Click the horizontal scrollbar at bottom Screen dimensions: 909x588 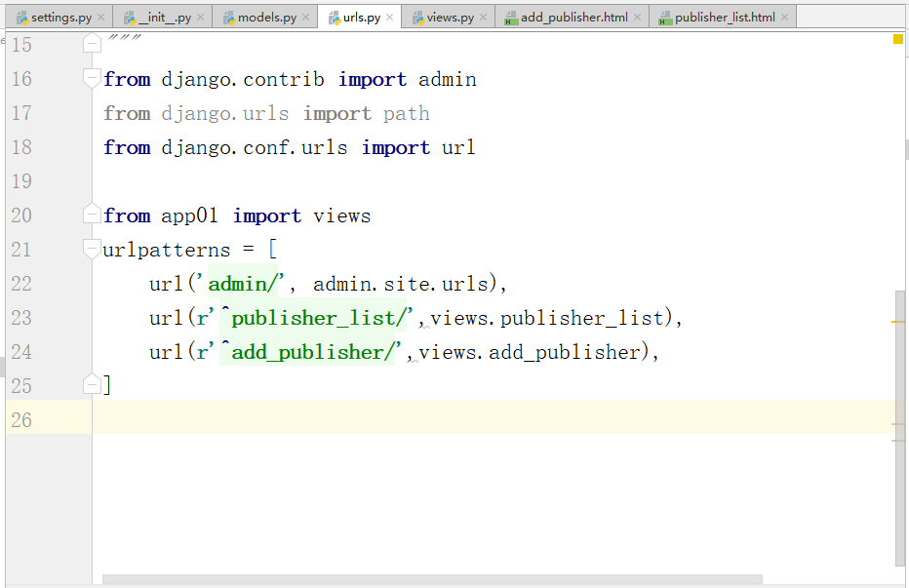[x=432, y=580]
